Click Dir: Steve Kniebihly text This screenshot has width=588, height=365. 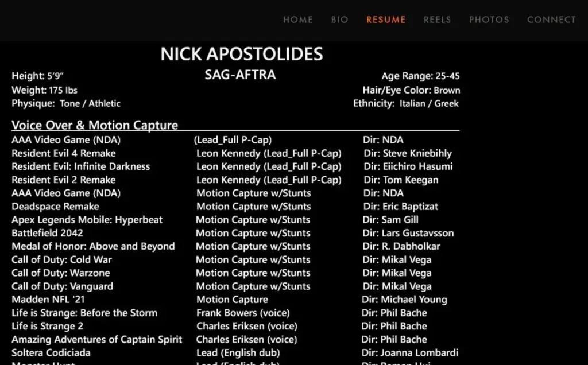tap(408, 153)
